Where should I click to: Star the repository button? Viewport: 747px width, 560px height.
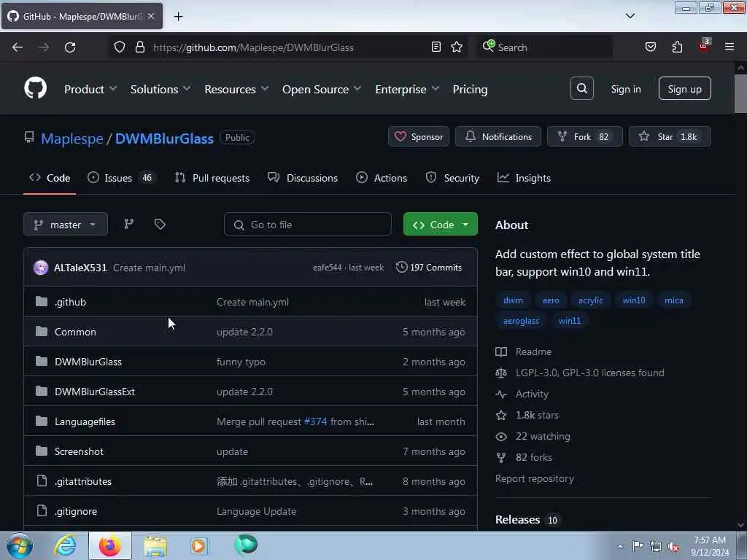pos(670,136)
